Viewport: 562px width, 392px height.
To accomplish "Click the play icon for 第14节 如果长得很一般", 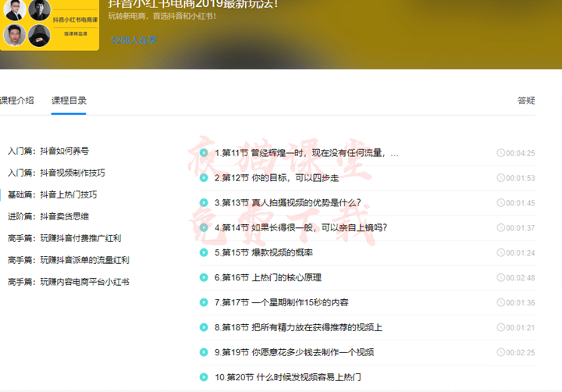I will [204, 227].
